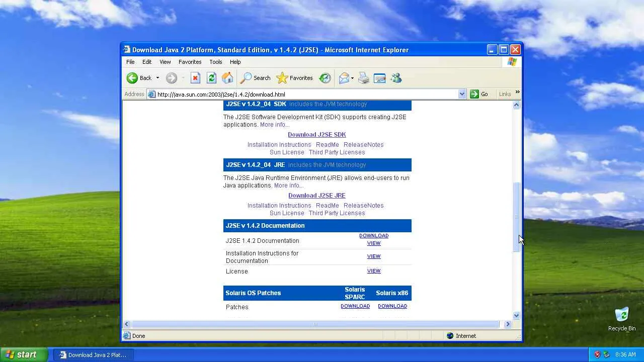Click the Solaris x86 Patches DOWNLOAD link
The height and width of the screenshot is (362, 644).
pyautogui.click(x=392, y=306)
